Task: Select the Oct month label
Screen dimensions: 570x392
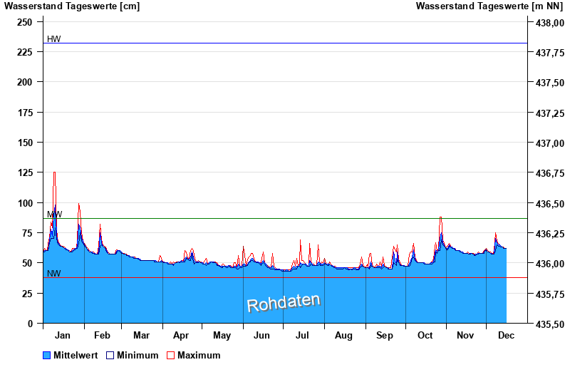Action: click(x=425, y=335)
